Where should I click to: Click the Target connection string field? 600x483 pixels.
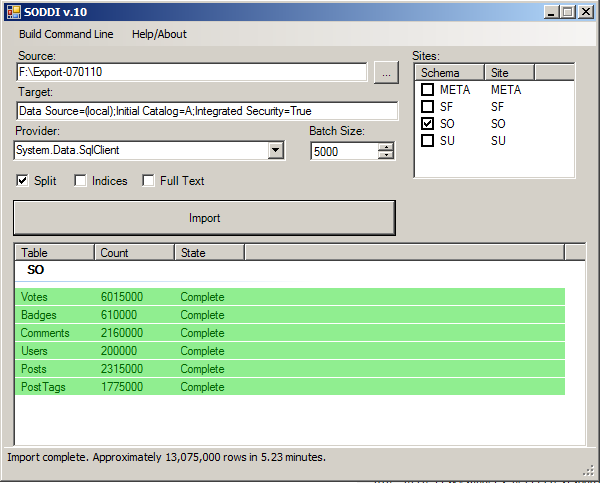pyautogui.click(x=207, y=111)
